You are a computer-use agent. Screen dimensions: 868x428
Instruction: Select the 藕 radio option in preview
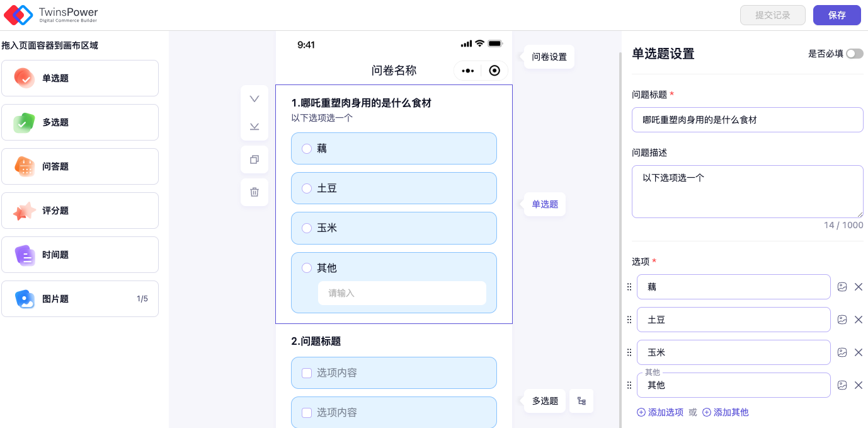pos(307,149)
